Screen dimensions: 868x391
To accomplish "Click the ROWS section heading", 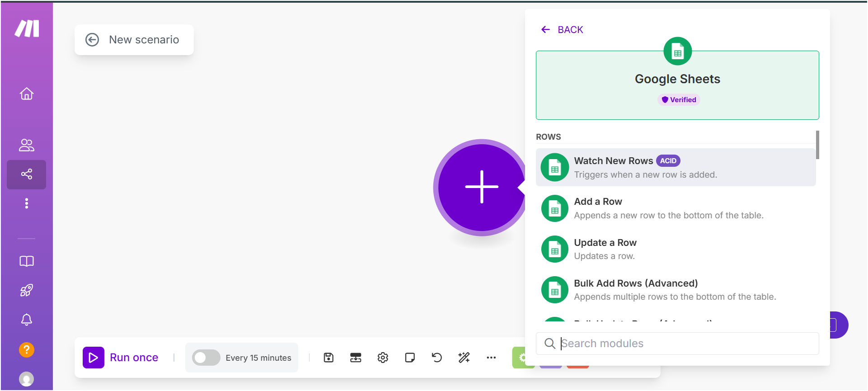I will pos(548,137).
